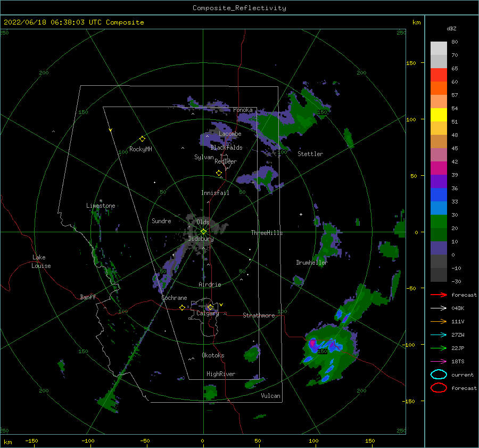Click the cyan 27ZW arrow icon
Image resolution: width=479 pixels, height=448 pixels.
(439, 335)
